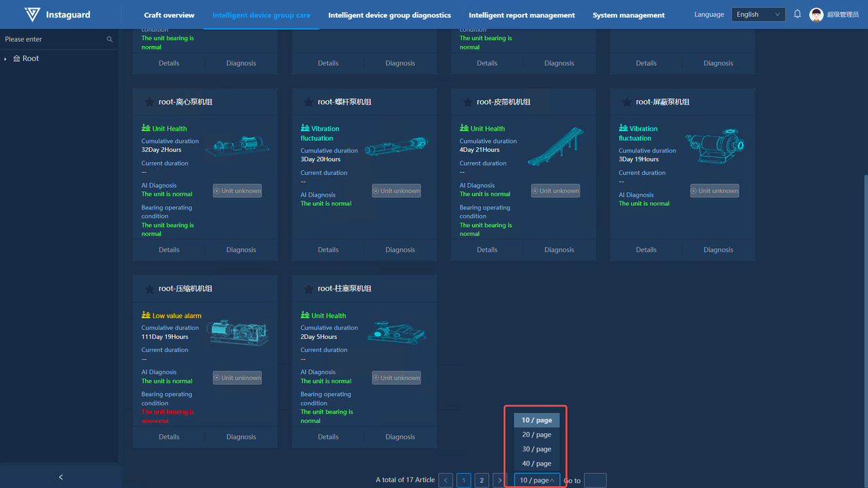
Task: Go to next page arrow
Action: coord(500,481)
